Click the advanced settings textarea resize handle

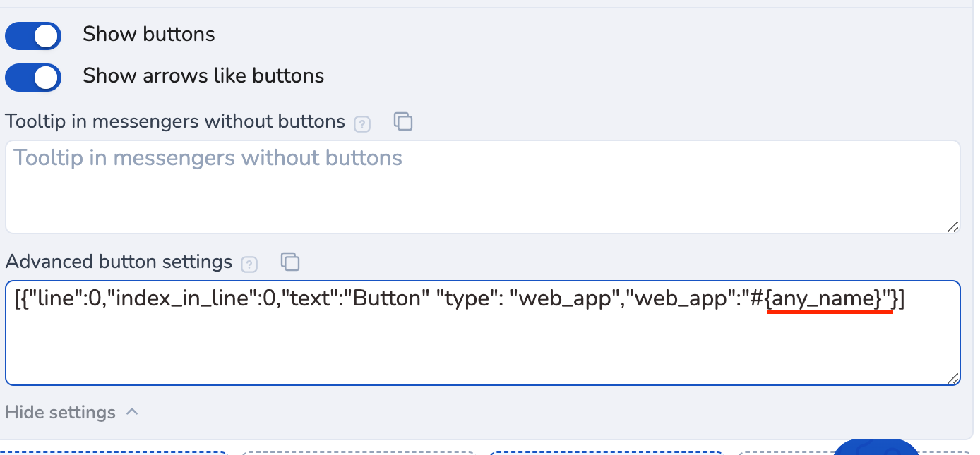(x=952, y=378)
